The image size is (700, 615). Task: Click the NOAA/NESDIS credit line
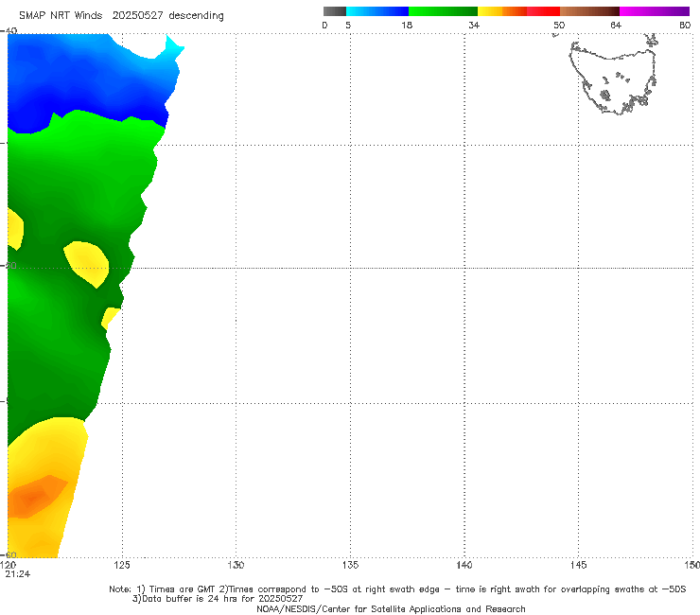tap(391, 609)
